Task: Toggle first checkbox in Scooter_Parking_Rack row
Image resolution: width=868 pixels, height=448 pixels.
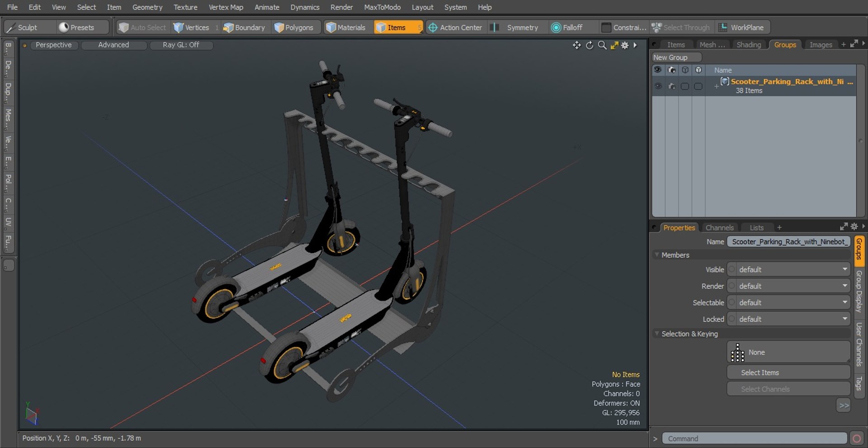Action: point(685,86)
